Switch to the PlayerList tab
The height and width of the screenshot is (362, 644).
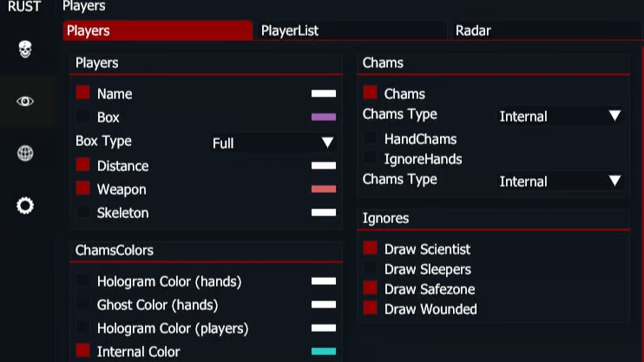290,30
